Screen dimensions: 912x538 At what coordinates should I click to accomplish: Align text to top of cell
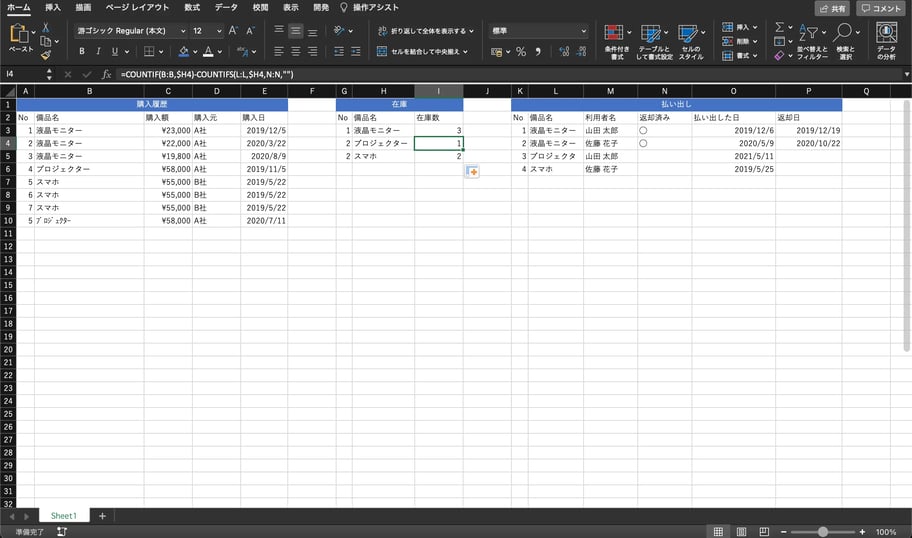click(x=279, y=30)
